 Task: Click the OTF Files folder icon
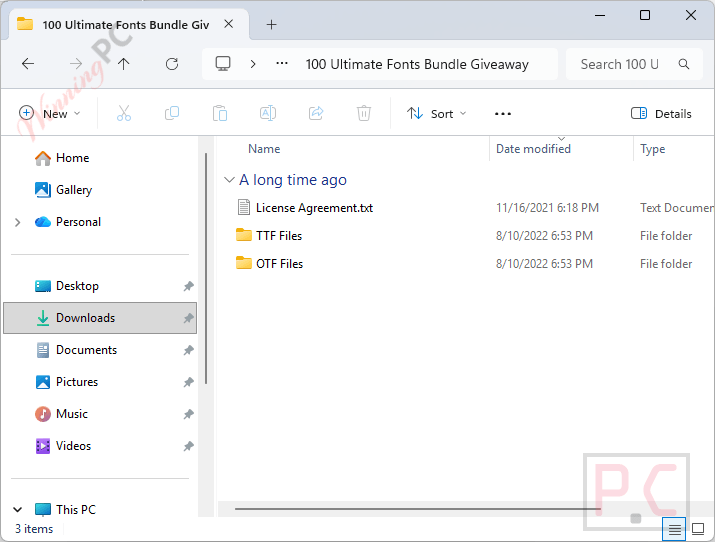[x=244, y=263]
